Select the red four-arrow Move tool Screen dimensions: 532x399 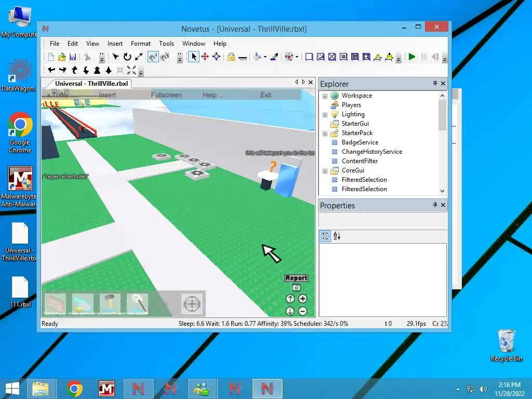205,57
